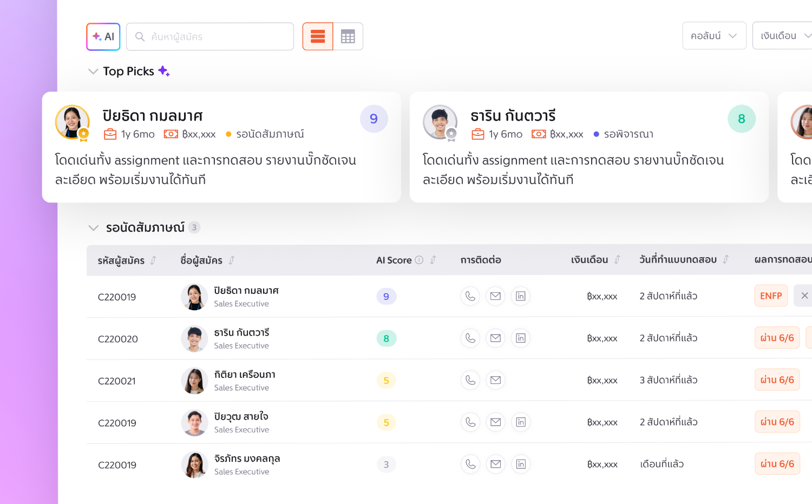
Task: Open ธาริน กันตวารี top pick card
Action: [589, 147]
